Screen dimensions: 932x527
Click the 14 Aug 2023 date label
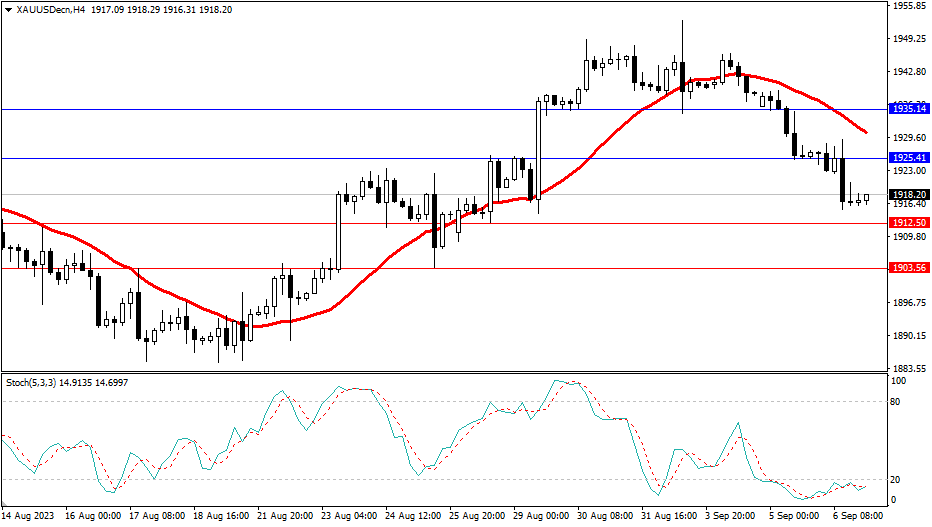(27, 517)
